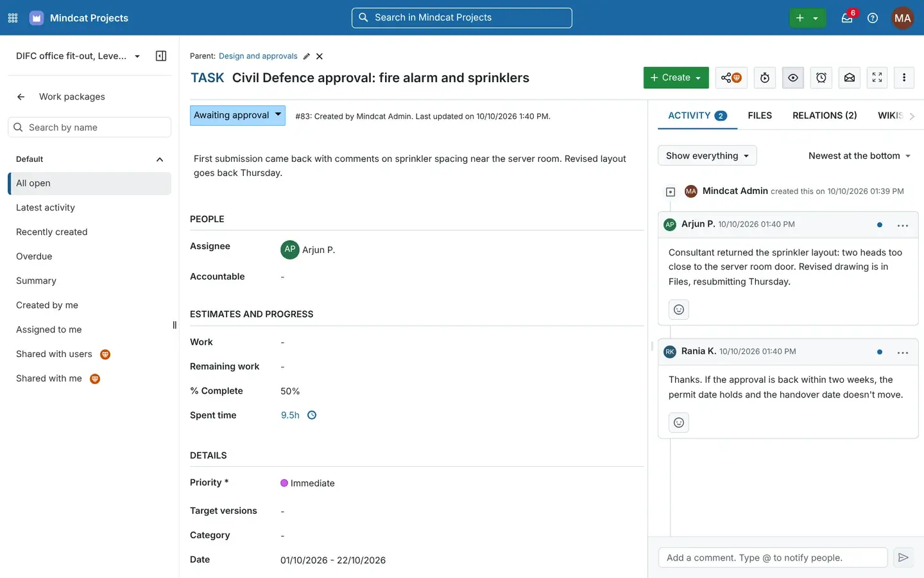Click the share work package icon

(x=731, y=78)
